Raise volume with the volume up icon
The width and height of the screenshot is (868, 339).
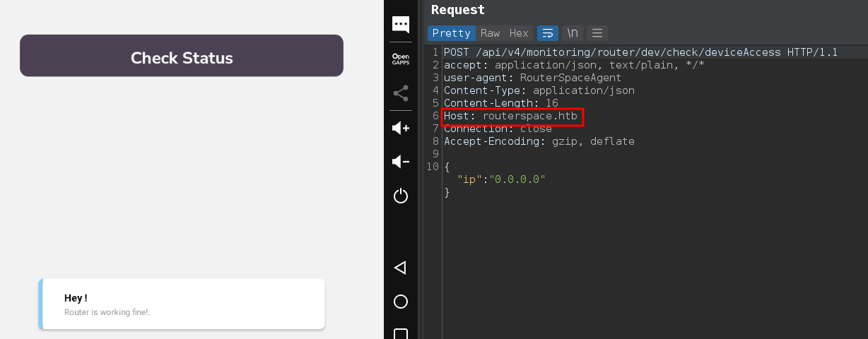[x=401, y=128]
